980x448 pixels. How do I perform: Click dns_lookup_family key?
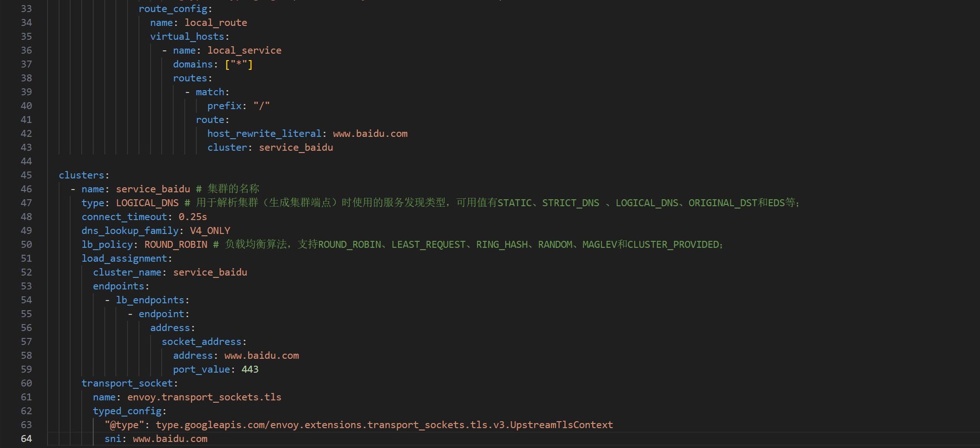point(130,231)
